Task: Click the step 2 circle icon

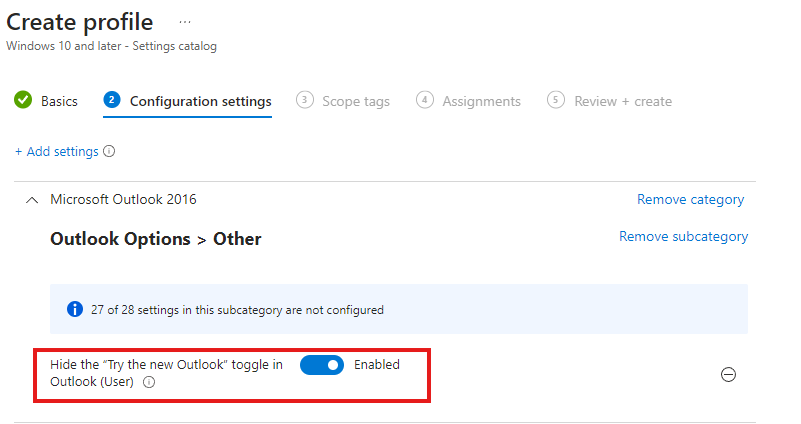Action: point(112,100)
